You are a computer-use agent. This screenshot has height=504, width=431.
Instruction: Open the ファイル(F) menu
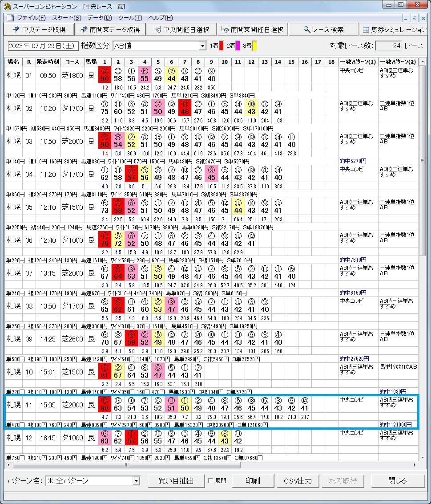click(31, 18)
